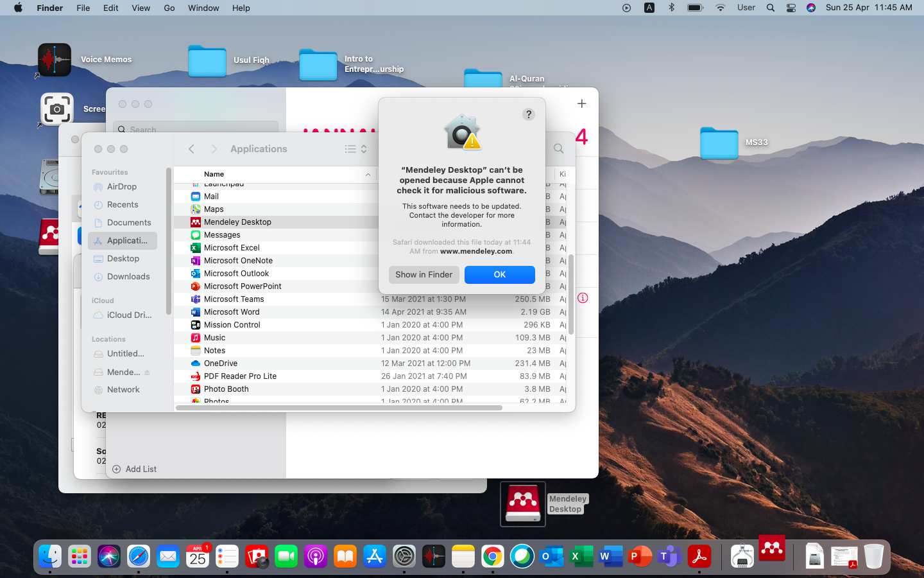924x578 pixels.
Task: Eject the Mendeley volume in the sidebar
Action: 147,372
